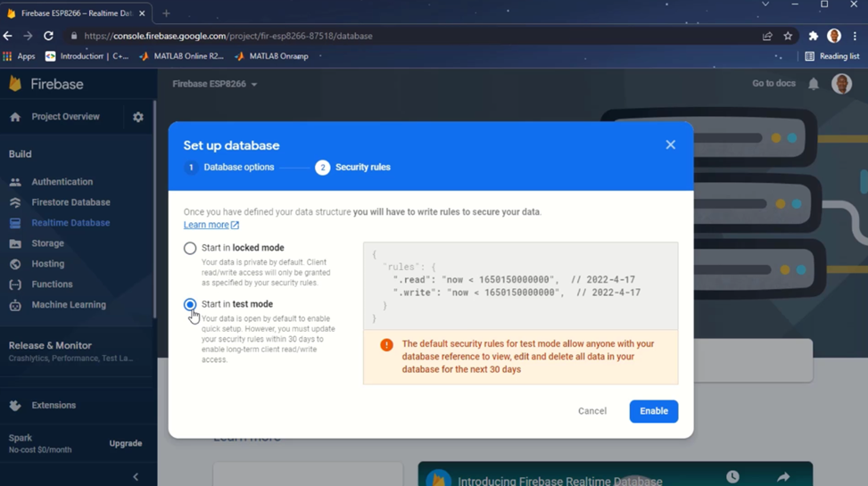
Task: Close the Firebase ESP8266 browser tab
Action: (x=142, y=13)
